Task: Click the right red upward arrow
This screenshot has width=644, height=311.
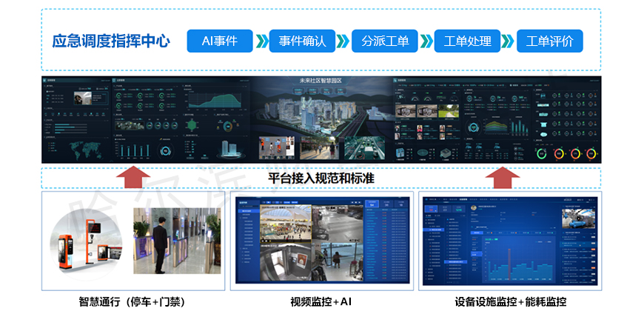Action: 506,178
